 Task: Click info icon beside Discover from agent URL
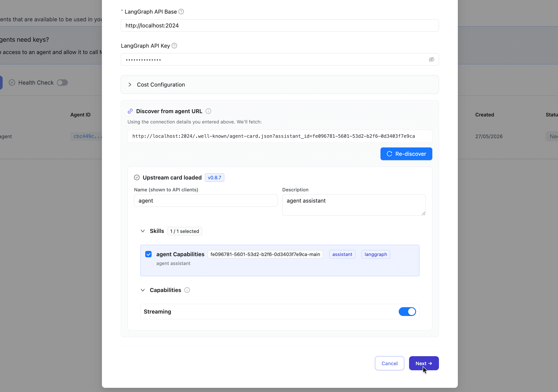click(x=208, y=111)
